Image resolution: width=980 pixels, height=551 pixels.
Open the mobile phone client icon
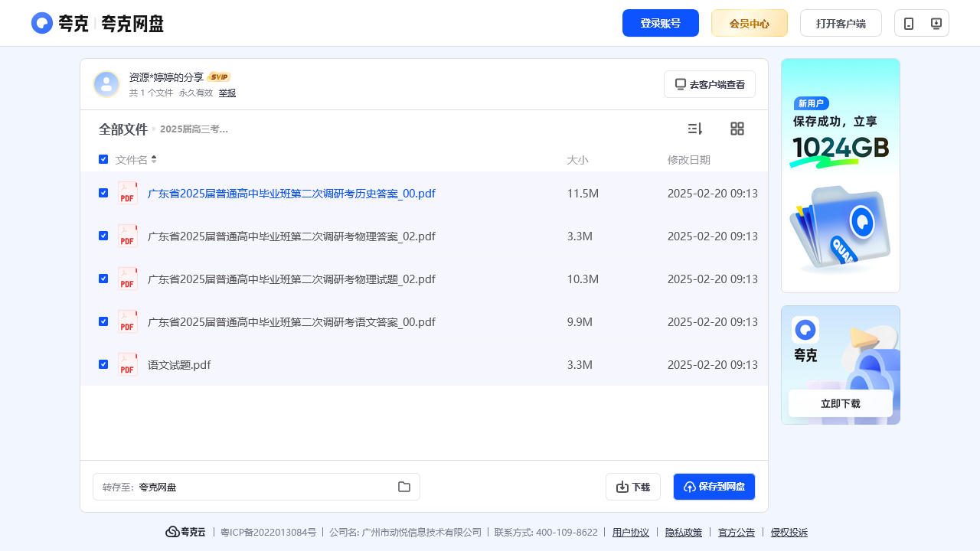(x=909, y=24)
